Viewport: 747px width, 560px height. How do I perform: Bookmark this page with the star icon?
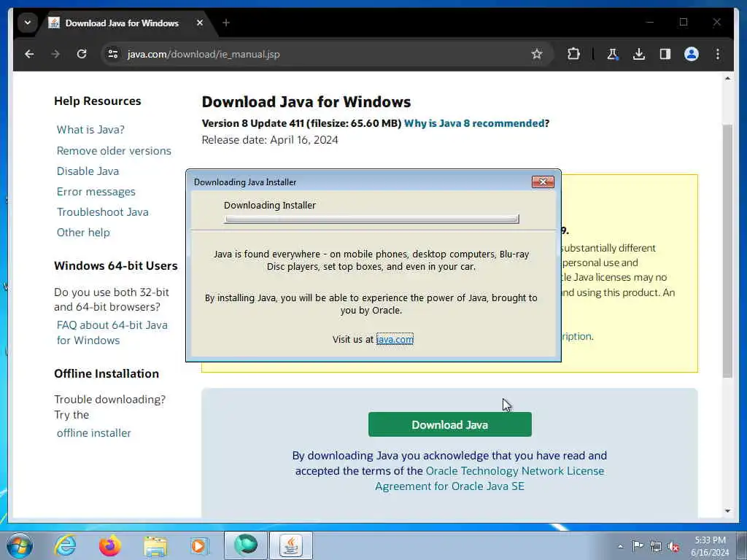click(x=537, y=54)
